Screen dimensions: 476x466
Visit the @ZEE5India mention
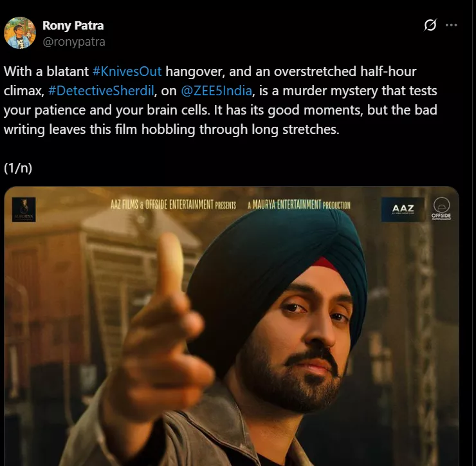click(216, 91)
